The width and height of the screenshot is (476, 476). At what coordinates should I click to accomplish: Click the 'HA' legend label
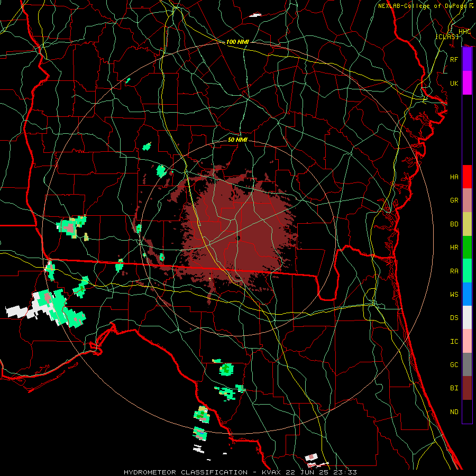[x=454, y=177]
